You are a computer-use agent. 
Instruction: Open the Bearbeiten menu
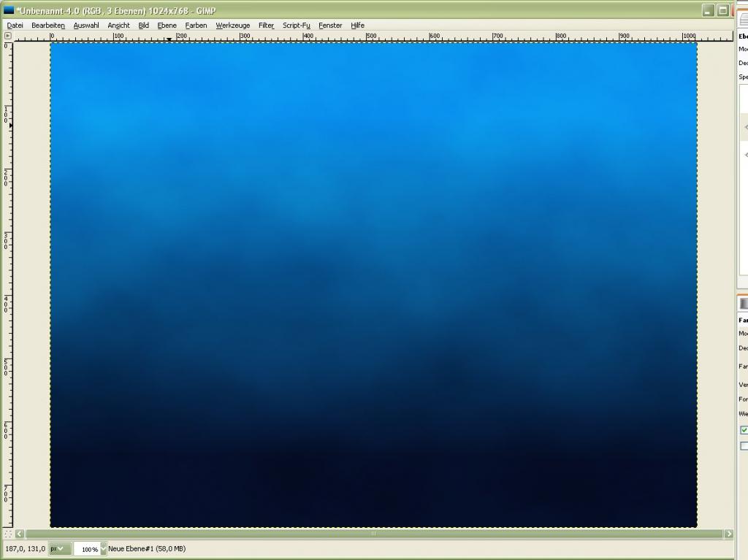48,26
